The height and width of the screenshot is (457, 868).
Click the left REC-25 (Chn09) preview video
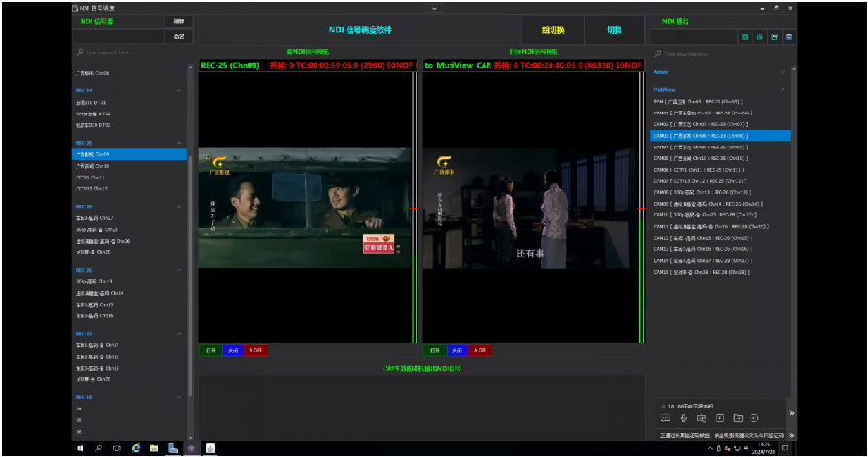point(305,208)
